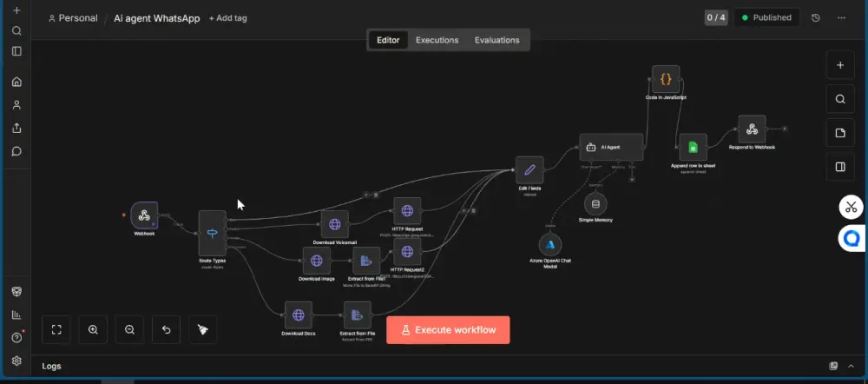Select the Simple Memory node
Viewport: 868px width, 384px height.
pyautogui.click(x=595, y=204)
